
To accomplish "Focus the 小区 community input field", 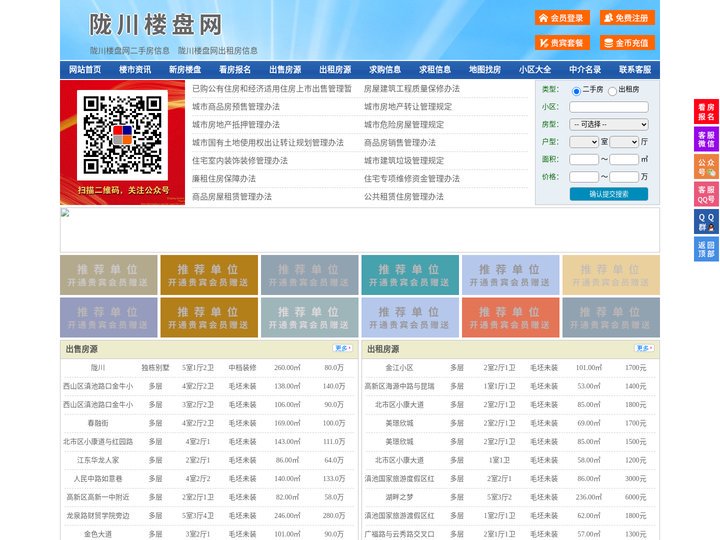I will [609, 107].
